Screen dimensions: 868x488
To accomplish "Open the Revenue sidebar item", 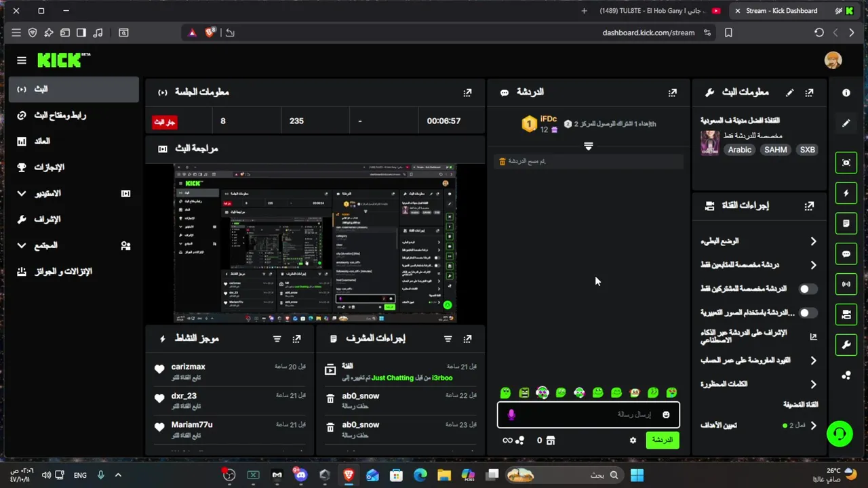I will point(73,141).
